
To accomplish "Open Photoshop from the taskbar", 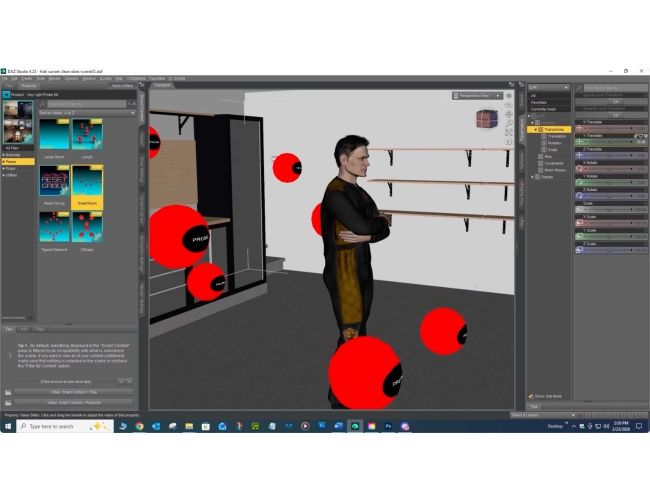I will 388,426.
